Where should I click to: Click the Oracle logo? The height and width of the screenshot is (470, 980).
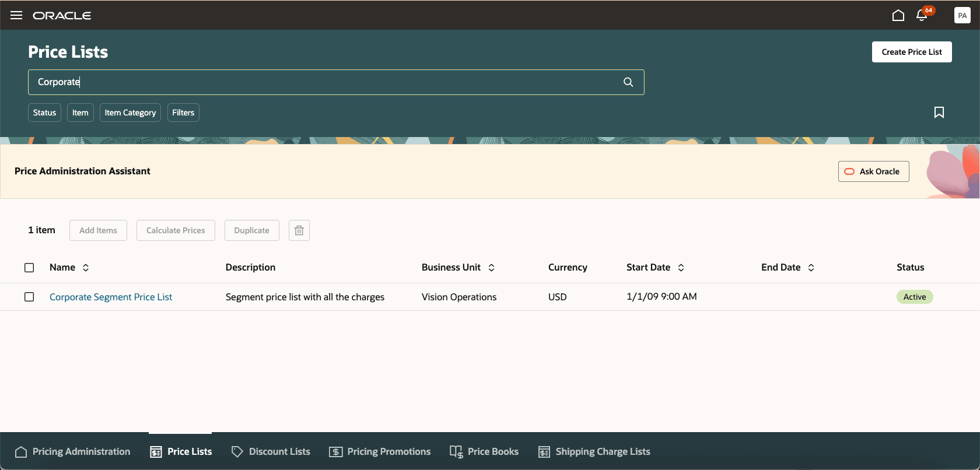click(x=62, y=15)
